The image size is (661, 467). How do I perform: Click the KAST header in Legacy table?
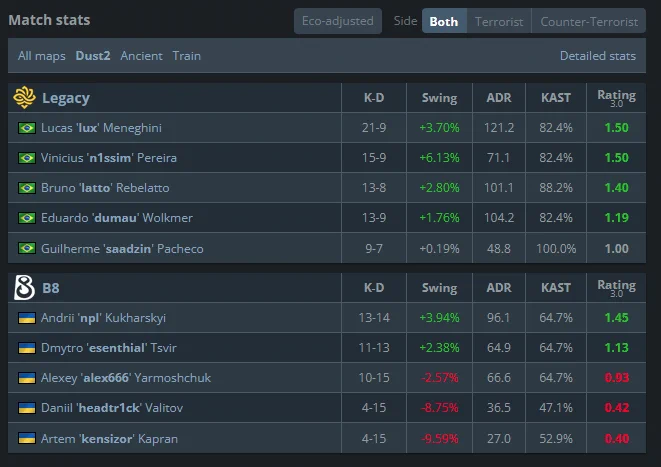[x=556, y=98]
